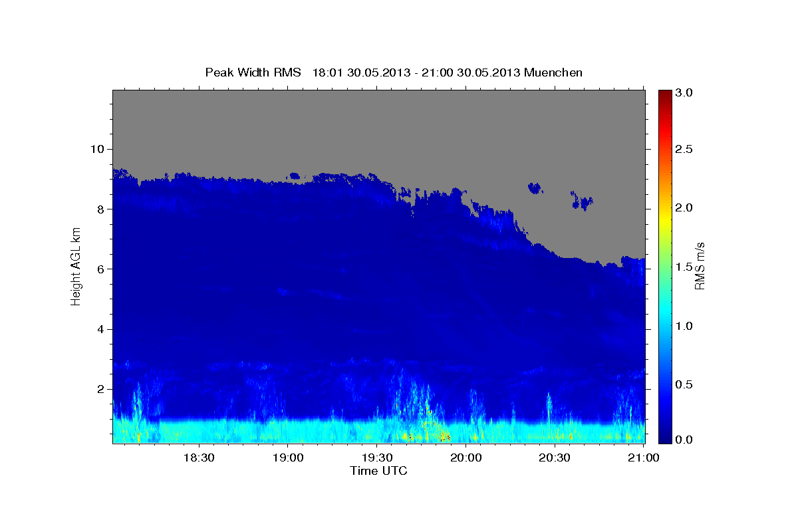Click the colorbar label '0.0'

tap(684, 440)
